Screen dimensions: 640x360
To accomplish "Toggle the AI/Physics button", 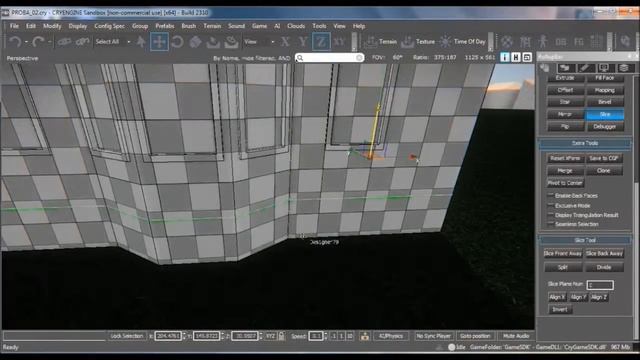I will click(391, 336).
